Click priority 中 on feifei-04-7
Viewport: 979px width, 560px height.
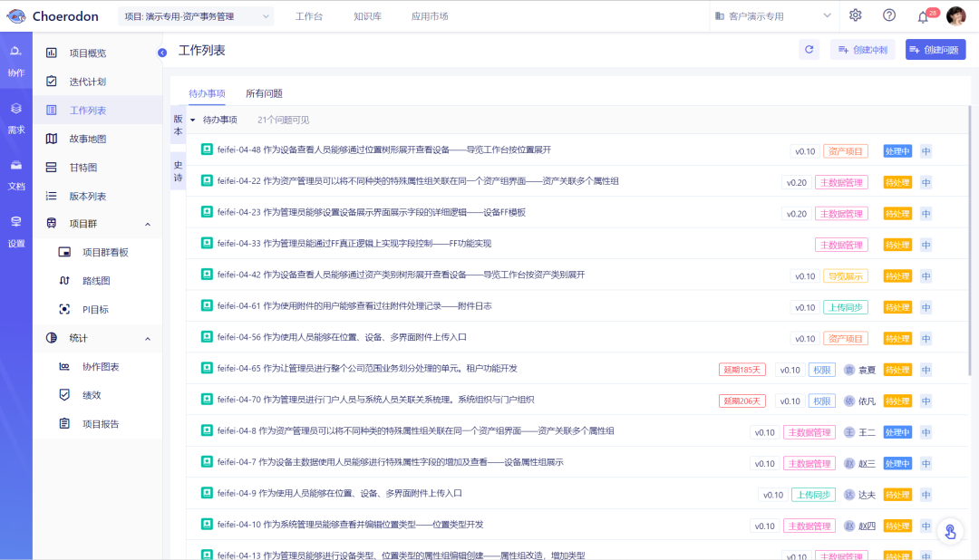(x=926, y=463)
